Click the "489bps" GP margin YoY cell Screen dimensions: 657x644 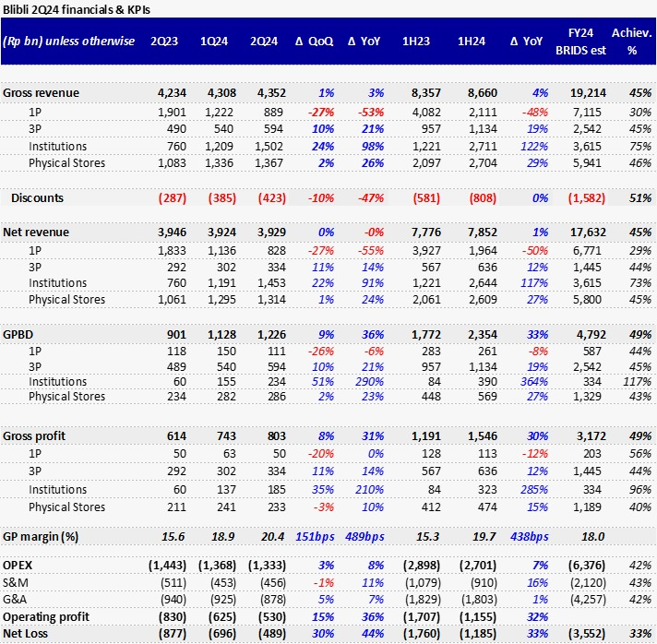coord(364,537)
